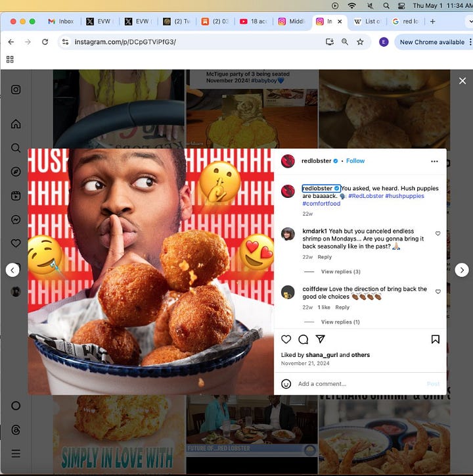This screenshot has height=476, width=473.
Task: Open the emoji picker in the comment box
Action: click(286, 384)
